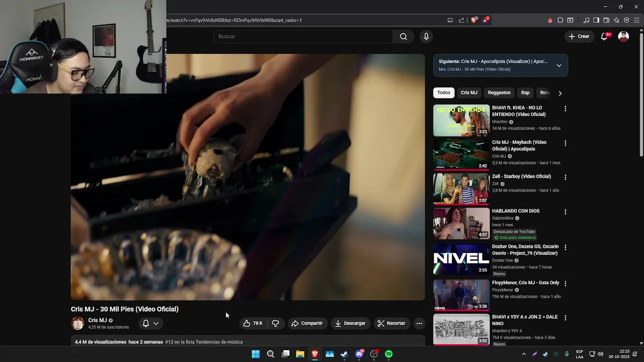
Task: Open the NO LO ENTIENDO video thumbnail
Action: (461, 120)
